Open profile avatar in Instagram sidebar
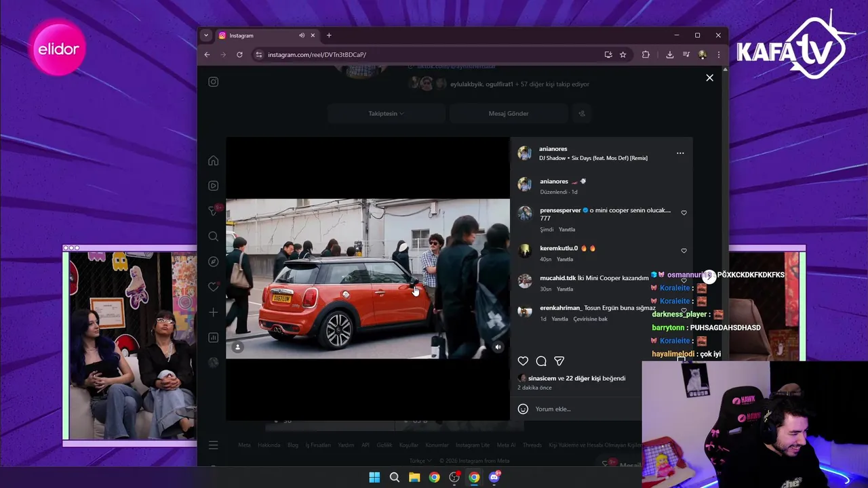Viewport: 868px width, 488px height. tap(214, 363)
